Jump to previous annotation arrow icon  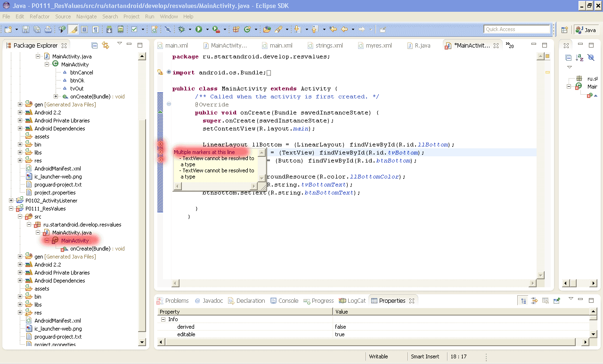(315, 29)
